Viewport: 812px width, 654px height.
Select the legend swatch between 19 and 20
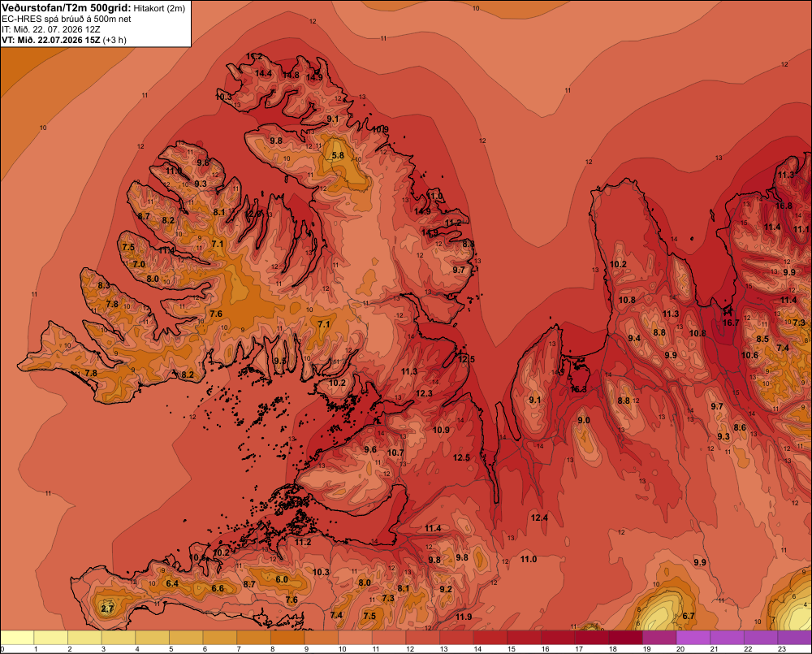pos(659,638)
